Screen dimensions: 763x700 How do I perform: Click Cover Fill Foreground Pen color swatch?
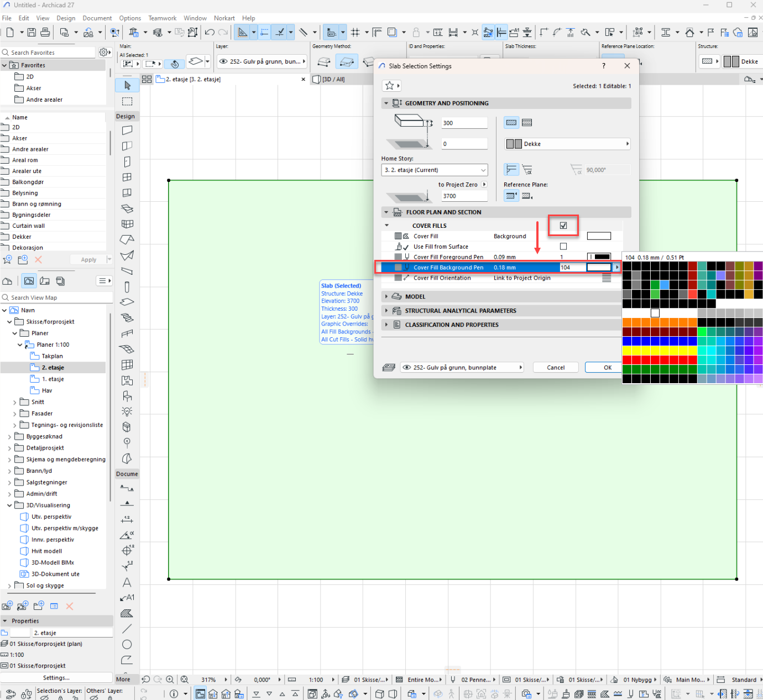pos(599,257)
